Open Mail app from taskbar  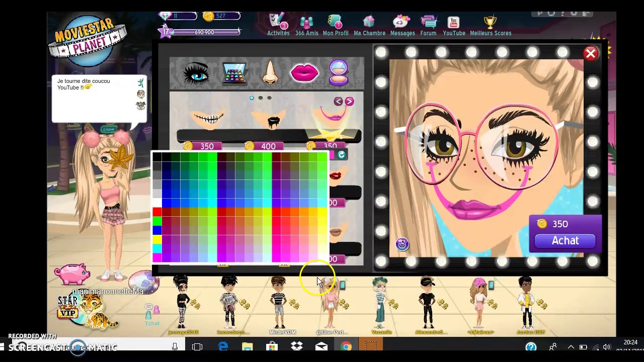[321, 346]
